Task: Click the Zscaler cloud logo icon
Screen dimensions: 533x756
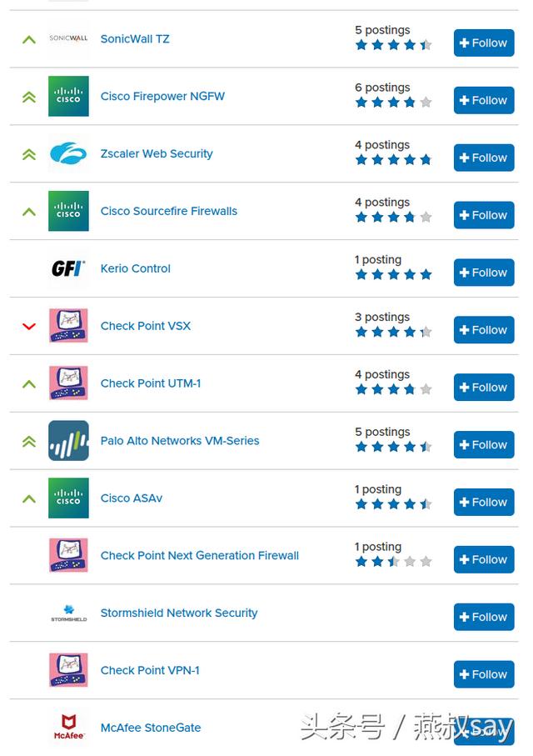Action: click(68, 154)
